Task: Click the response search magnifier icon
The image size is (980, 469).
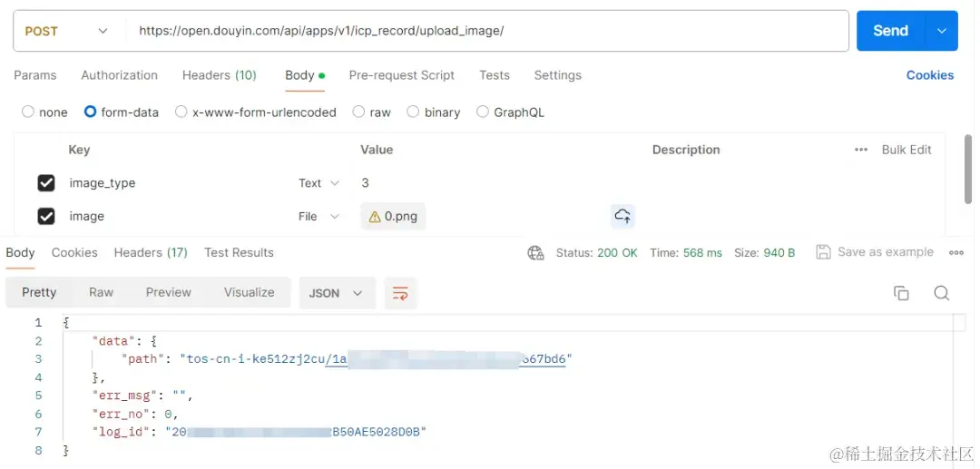Action: [x=942, y=293]
